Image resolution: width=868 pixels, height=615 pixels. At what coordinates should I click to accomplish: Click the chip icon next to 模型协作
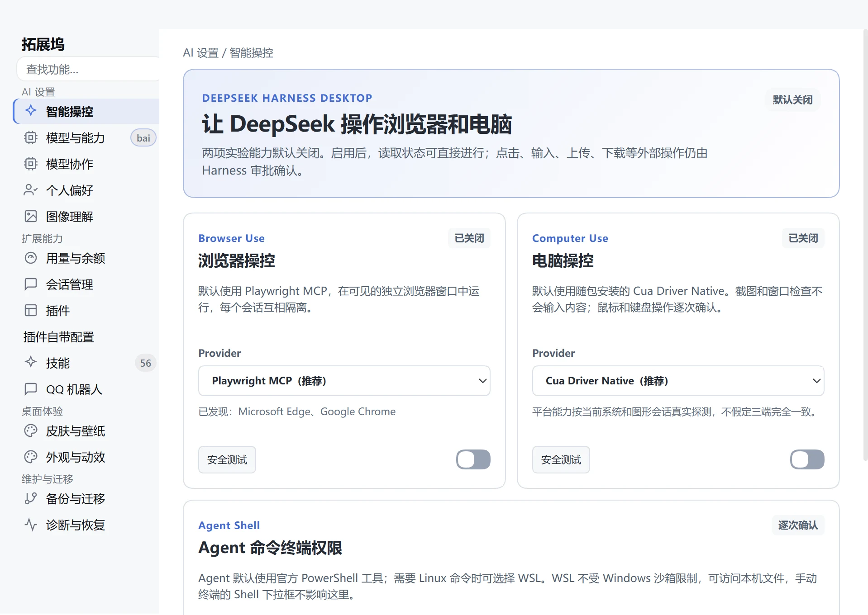(31, 164)
